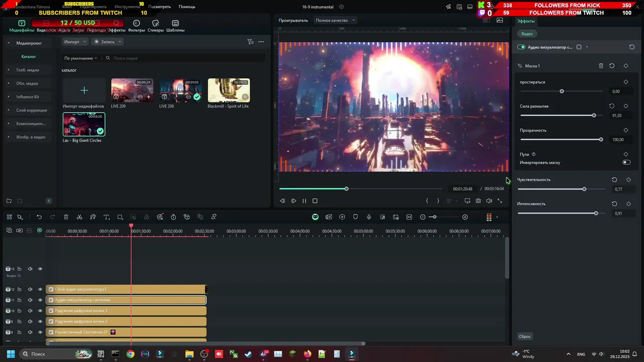Switch to the Медиафайлы tab
This screenshot has width=644, height=362.
[x=22, y=26]
